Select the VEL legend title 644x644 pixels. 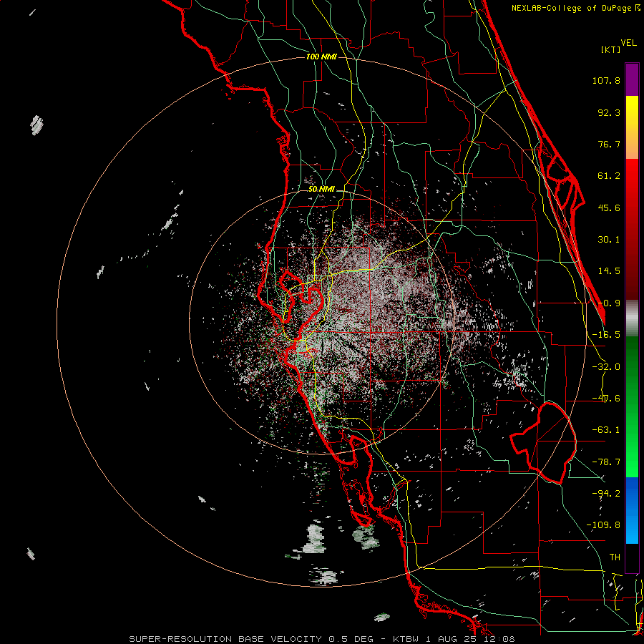tap(629, 42)
